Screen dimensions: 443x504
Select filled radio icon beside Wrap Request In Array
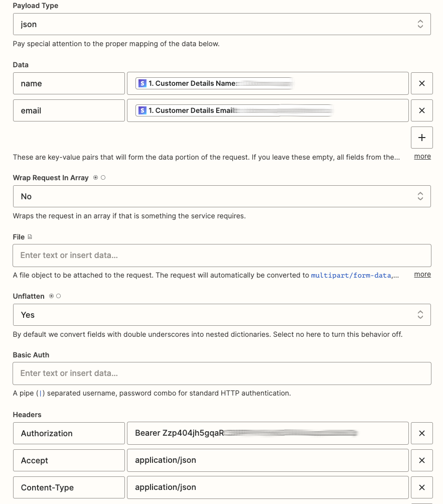pos(95,178)
